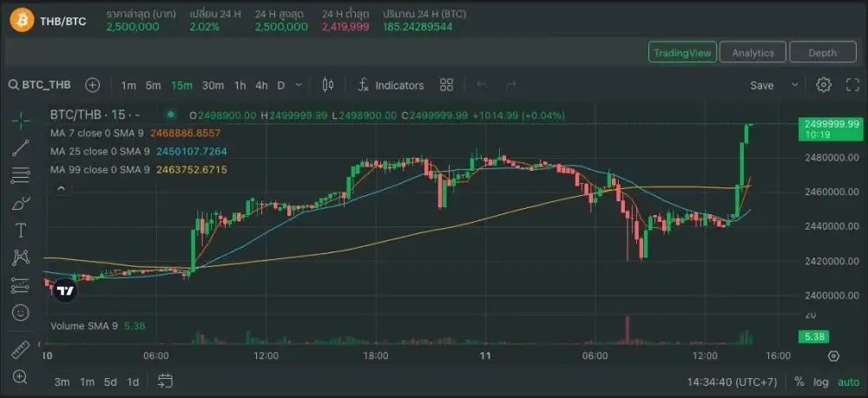This screenshot has width=868, height=398.
Task: Toggle auto scale on price axis
Action: click(x=848, y=382)
